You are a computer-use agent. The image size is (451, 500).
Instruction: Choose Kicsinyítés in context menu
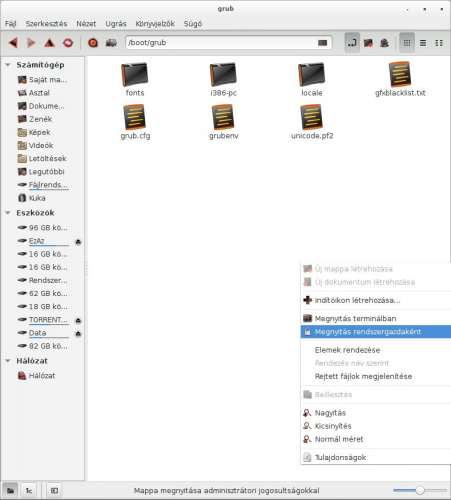(376, 426)
